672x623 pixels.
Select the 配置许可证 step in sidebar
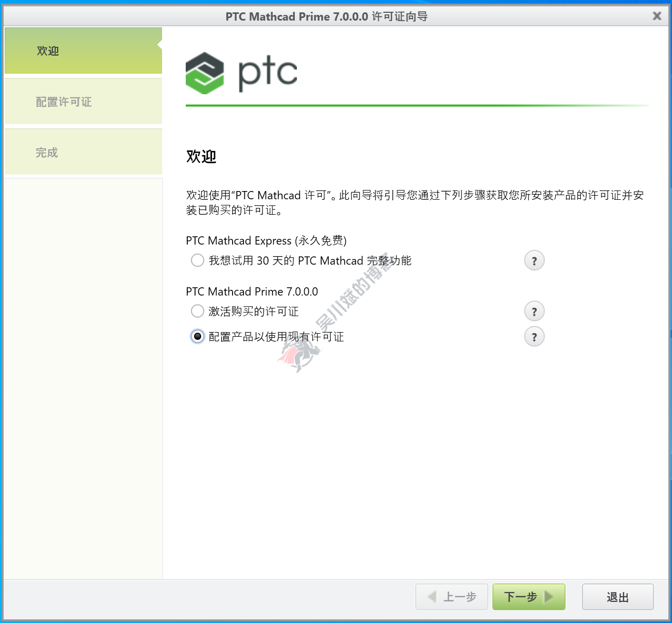pyautogui.click(x=83, y=101)
